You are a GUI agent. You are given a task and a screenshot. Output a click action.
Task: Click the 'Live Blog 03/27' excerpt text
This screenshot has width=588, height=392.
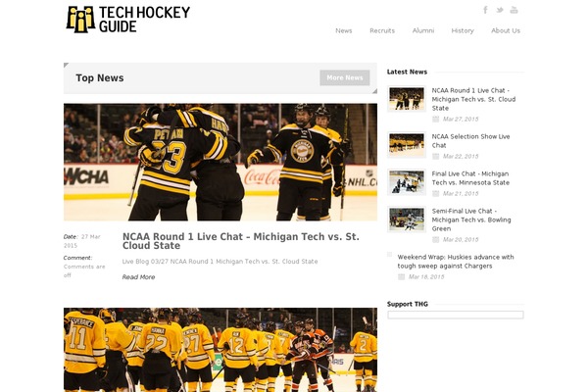pos(220,262)
